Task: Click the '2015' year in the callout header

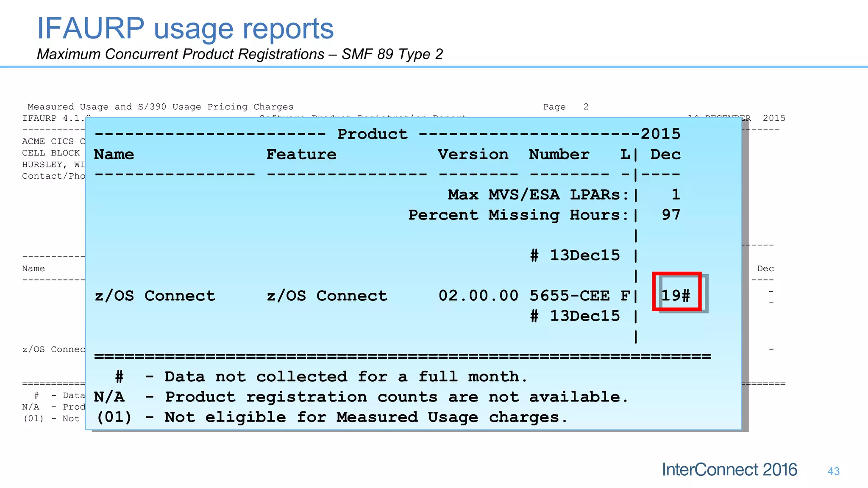Action: [660, 134]
